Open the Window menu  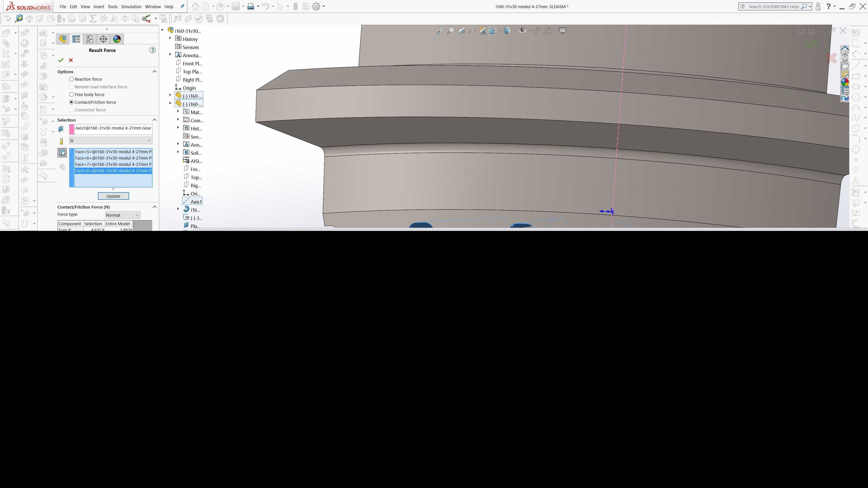tap(153, 6)
